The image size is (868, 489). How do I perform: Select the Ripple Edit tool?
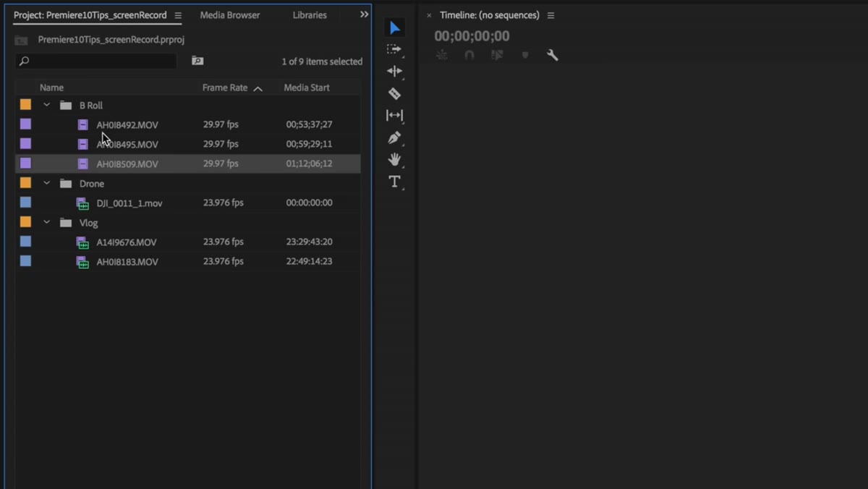[x=394, y=71]
